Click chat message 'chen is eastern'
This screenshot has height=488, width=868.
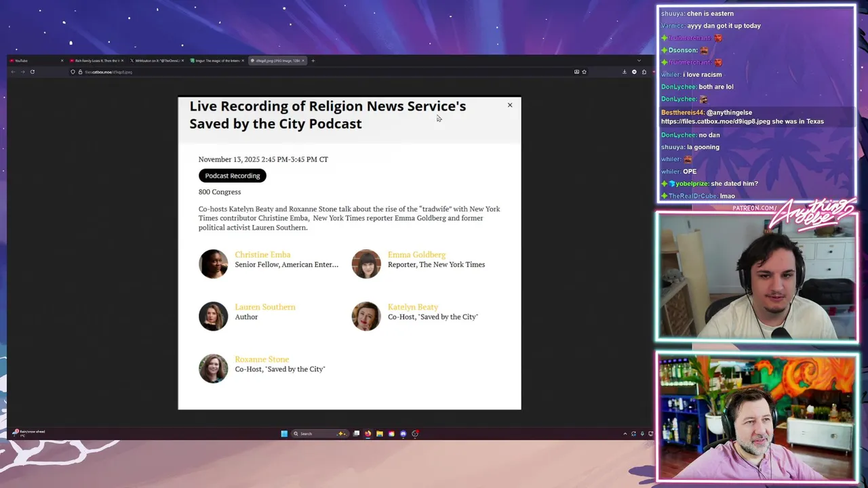[710, 14]
